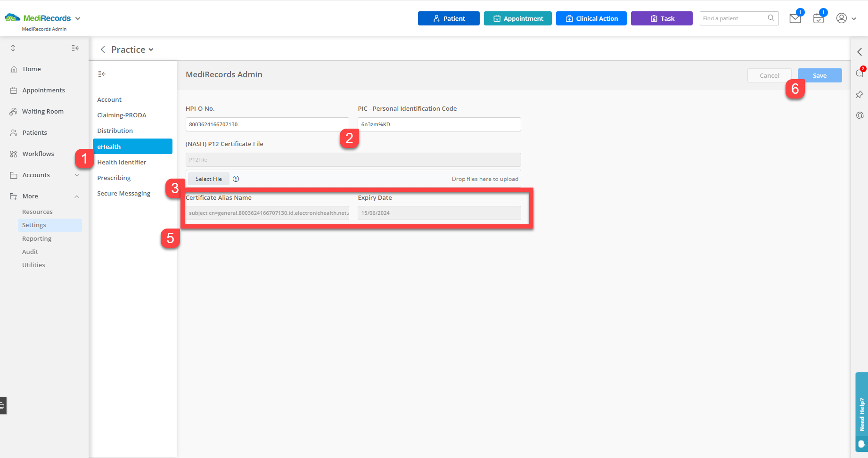Click the purple Task button
Viewport: 868px width, 458px height.
[x=662, y=18]
